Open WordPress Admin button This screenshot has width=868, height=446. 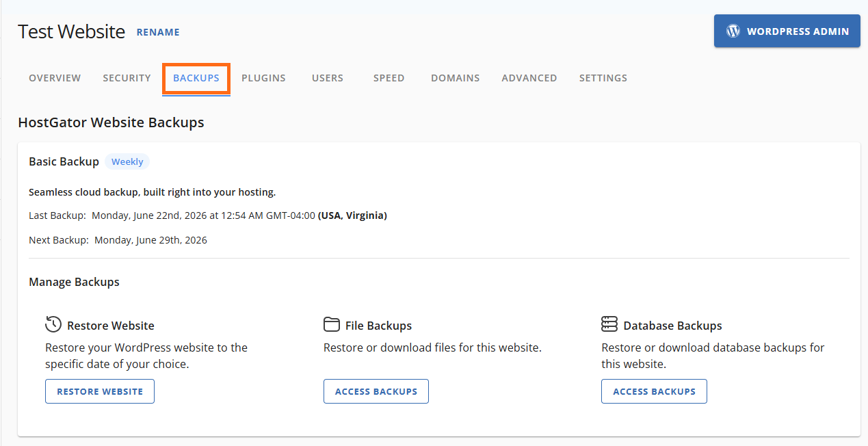pyautogui.click(x=787, y=31)
